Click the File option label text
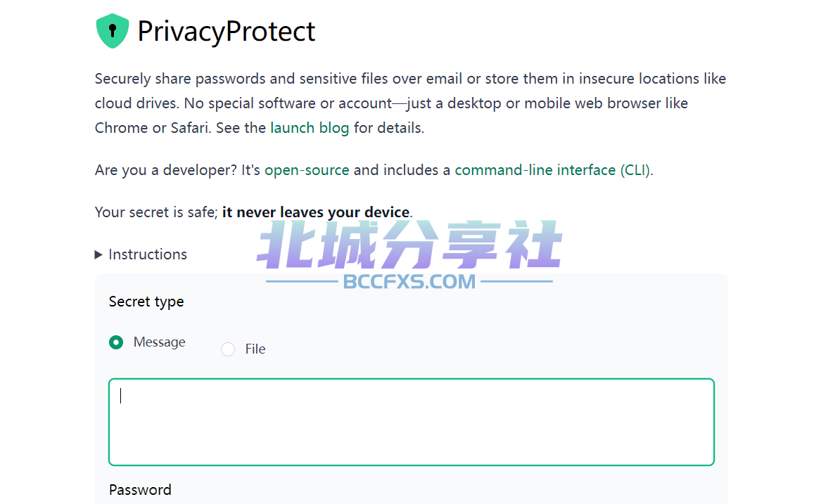Image resolution: width=821 pixels, height=504 pixels. coord(255,349)
